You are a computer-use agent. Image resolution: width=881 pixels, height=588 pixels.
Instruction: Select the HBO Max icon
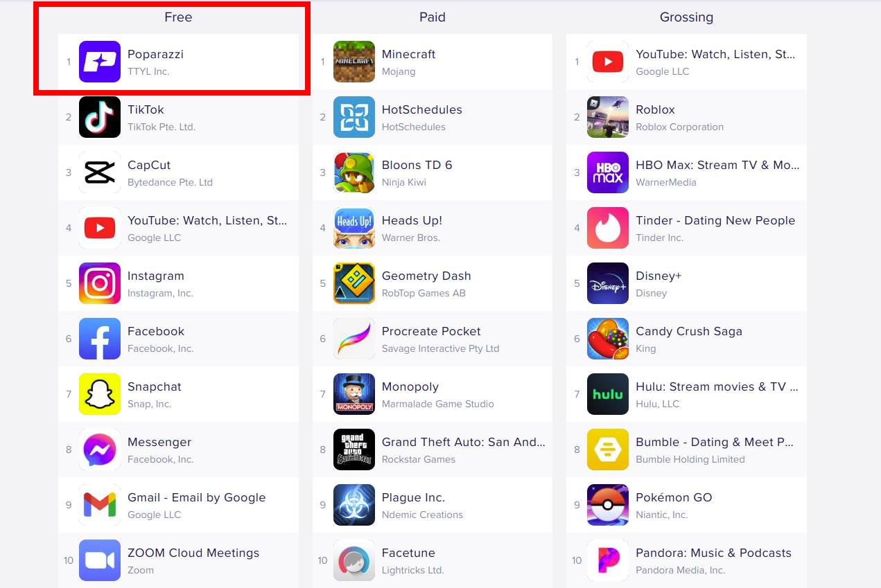[608, 172]
